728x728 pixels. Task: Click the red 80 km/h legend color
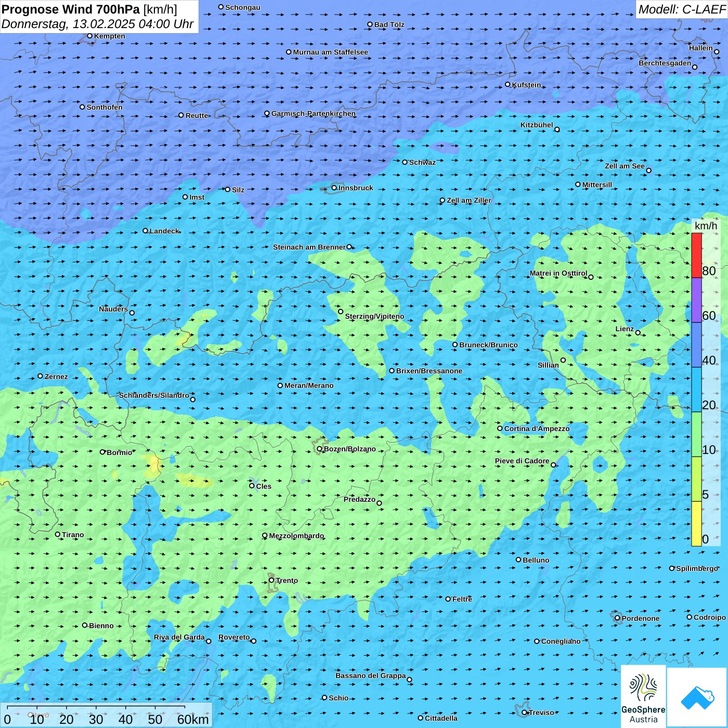tap(696, 255)
